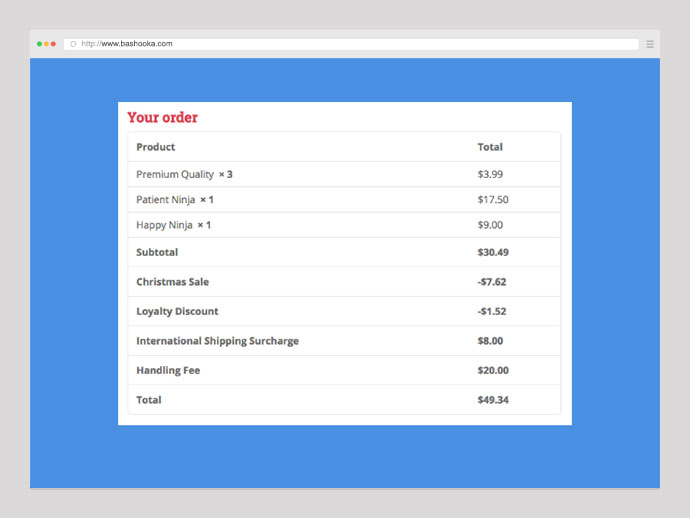Select 'Patient Ninja × 1' product row

344,200
